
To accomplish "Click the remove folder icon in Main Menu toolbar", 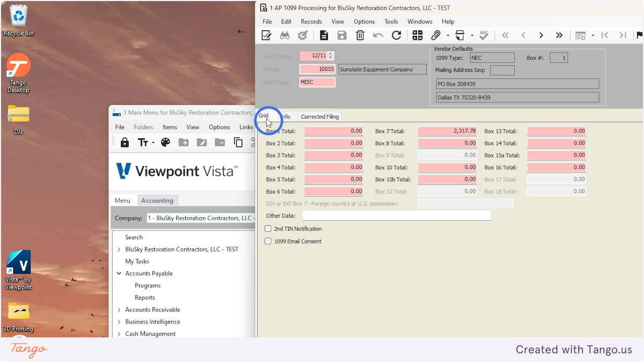I will coord(220,142).
